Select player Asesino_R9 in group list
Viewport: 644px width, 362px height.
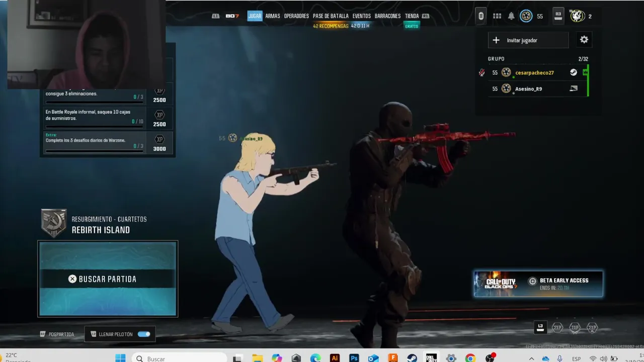tap(528, 89)
